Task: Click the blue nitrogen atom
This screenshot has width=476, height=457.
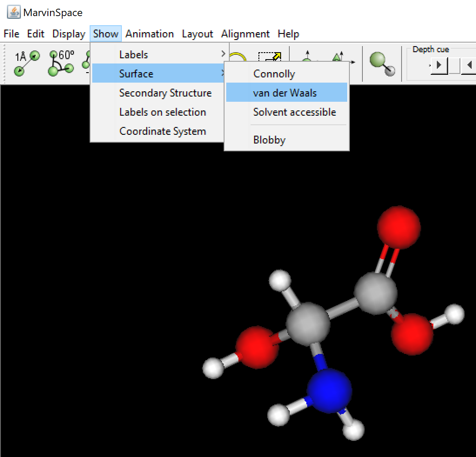Action: 329,390
